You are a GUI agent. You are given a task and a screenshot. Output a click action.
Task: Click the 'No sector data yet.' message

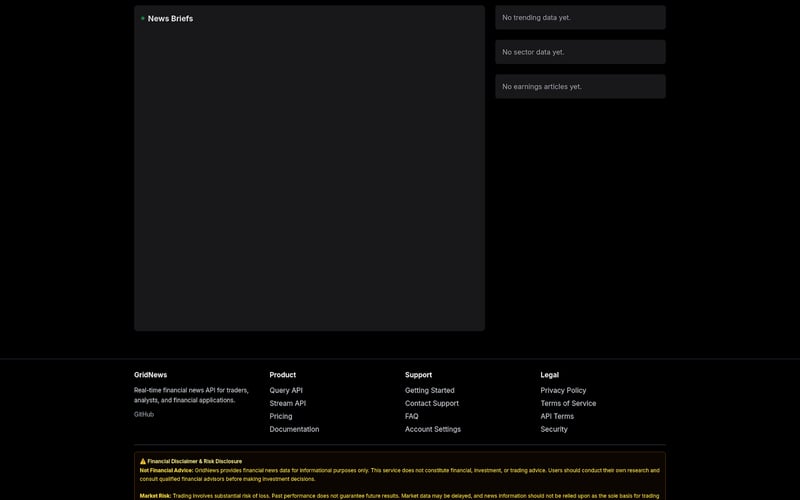533,52
